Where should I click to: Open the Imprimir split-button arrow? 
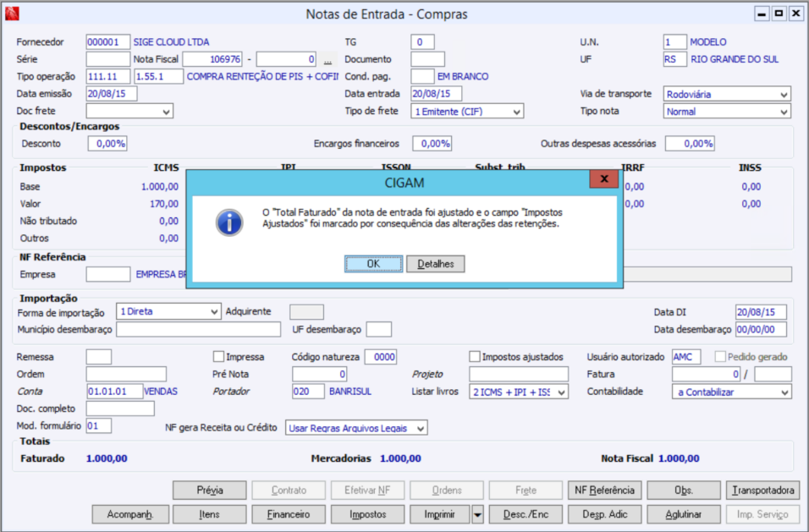[478, 514]
